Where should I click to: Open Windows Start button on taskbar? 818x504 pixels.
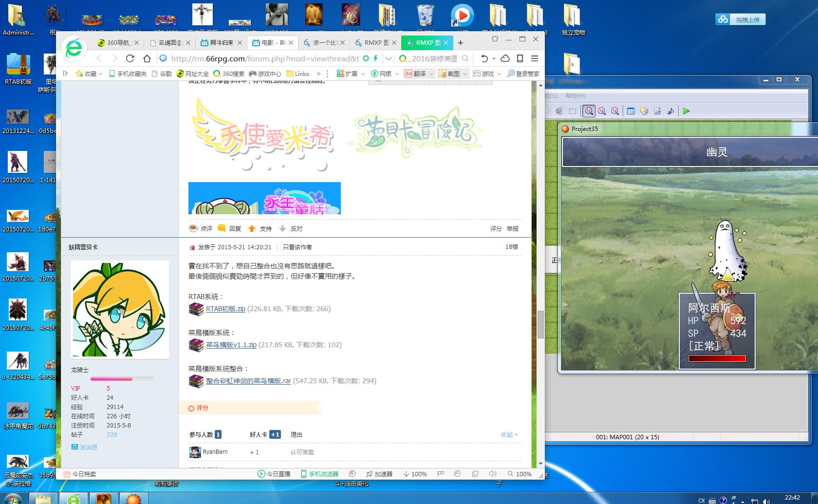point(12,499)
